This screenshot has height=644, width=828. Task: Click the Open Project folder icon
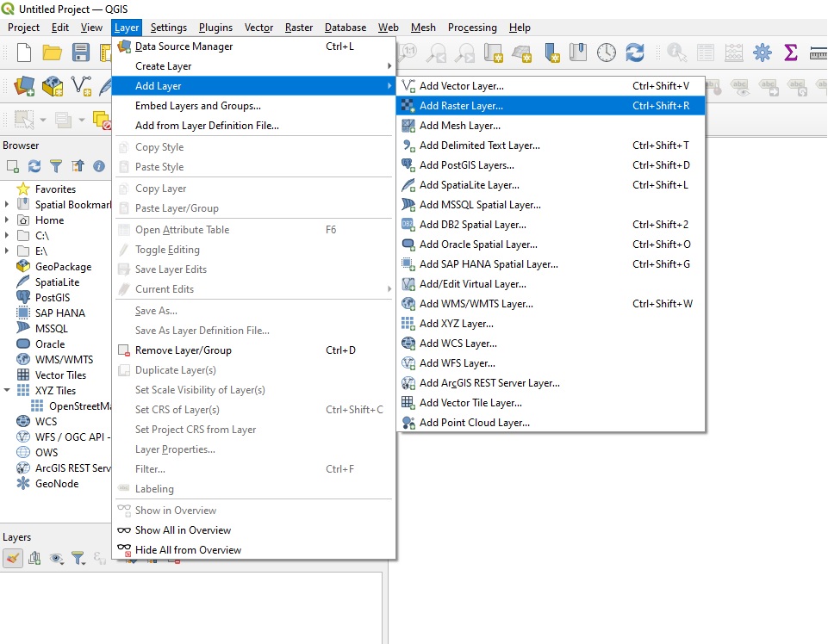tap(53, 53)
